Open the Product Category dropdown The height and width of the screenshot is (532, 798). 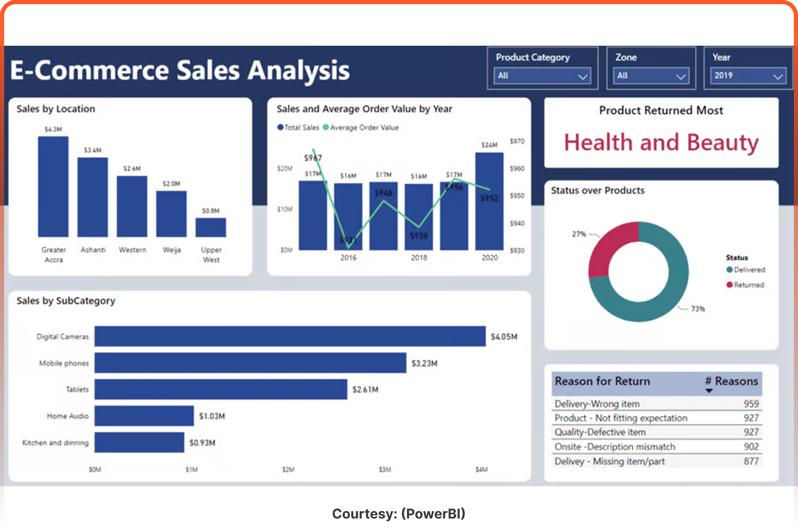[542, 76]
